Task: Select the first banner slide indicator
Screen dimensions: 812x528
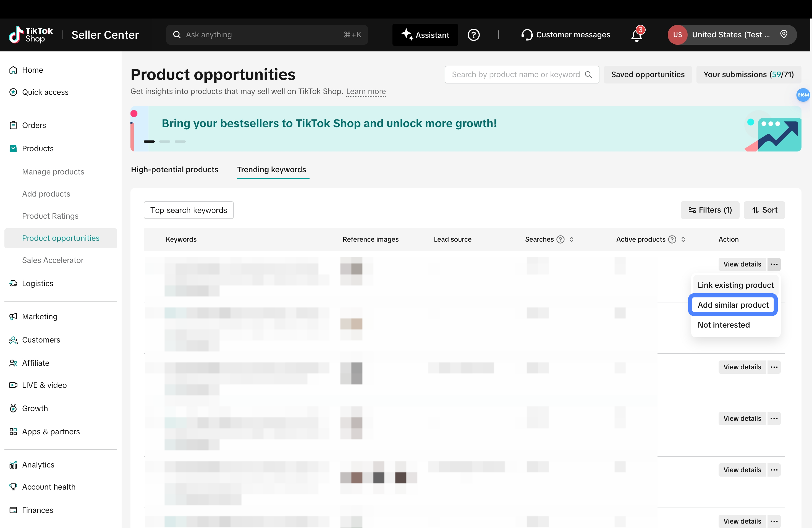Action: click(149, 141)
